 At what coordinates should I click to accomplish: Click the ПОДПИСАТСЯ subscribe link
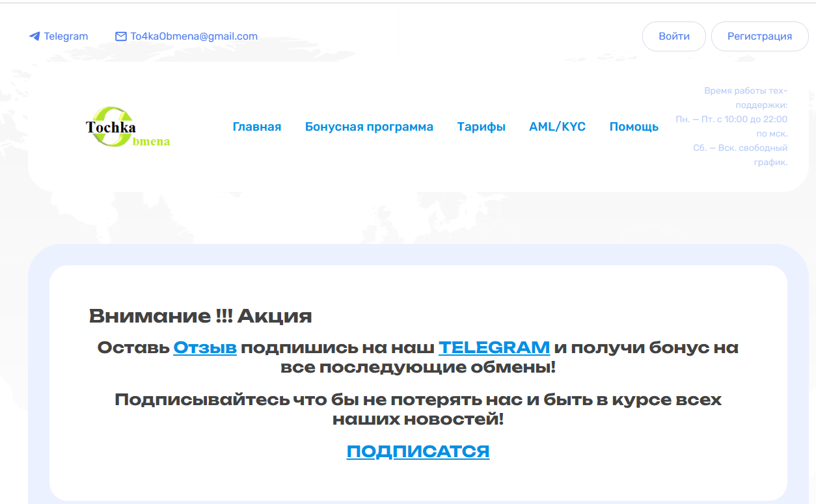pos(418,451)
